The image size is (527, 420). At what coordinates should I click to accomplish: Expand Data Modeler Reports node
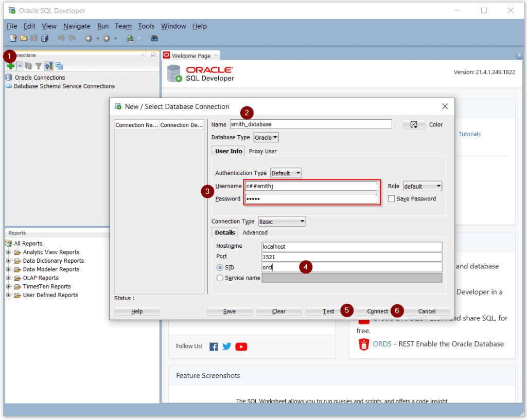[x=8, y=269]
